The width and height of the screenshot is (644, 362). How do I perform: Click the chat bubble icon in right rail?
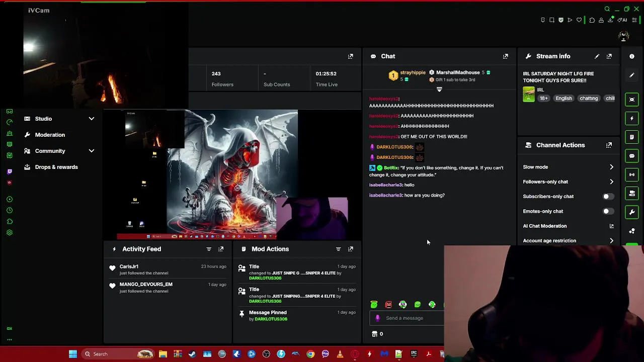pos(632,156)
